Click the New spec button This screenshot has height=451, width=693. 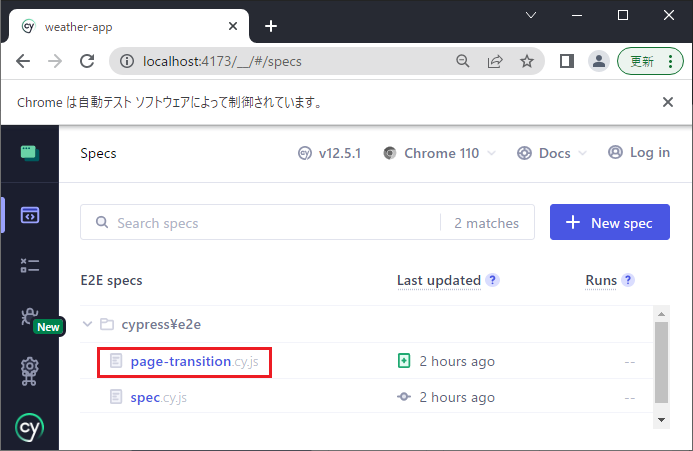pyautogui.click(x=609, y=223)
